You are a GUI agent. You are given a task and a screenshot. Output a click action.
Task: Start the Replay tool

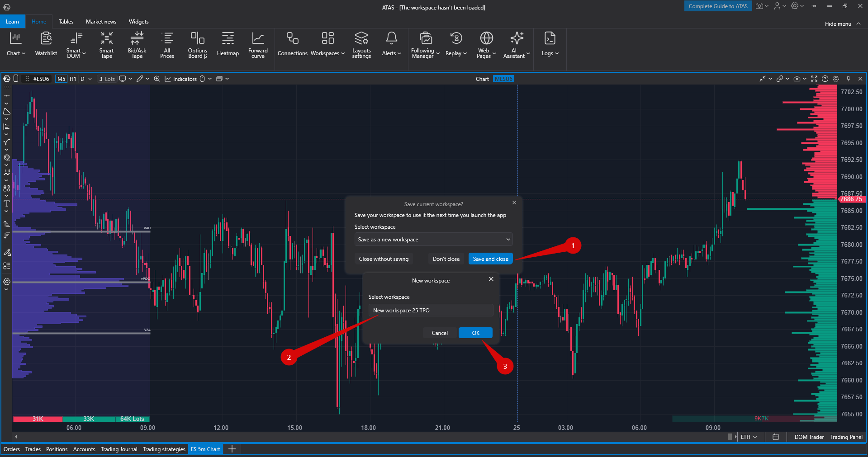(456, 44)
